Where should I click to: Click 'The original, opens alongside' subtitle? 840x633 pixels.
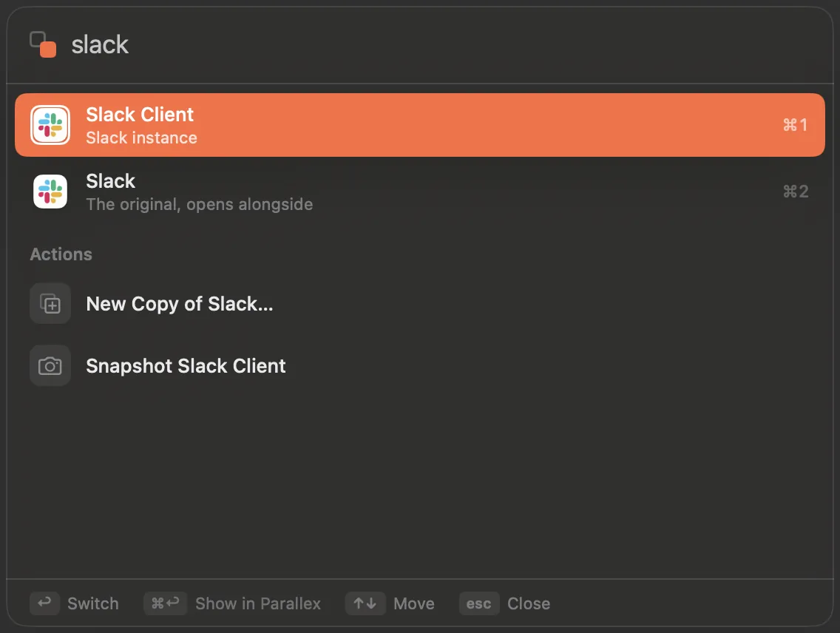[200, 205]
